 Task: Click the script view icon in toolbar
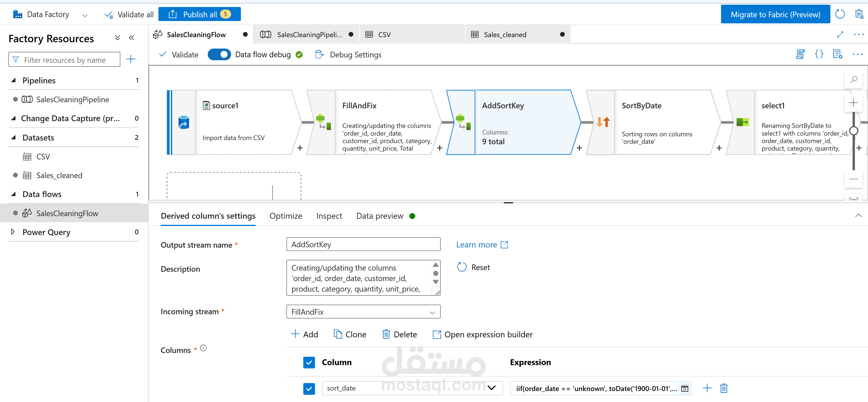pos(800,54)
